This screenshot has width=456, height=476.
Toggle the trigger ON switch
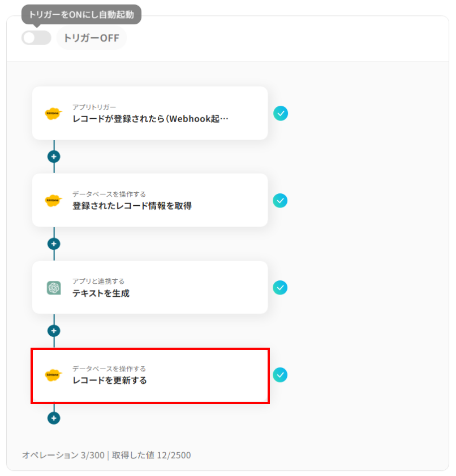(36, 38)
